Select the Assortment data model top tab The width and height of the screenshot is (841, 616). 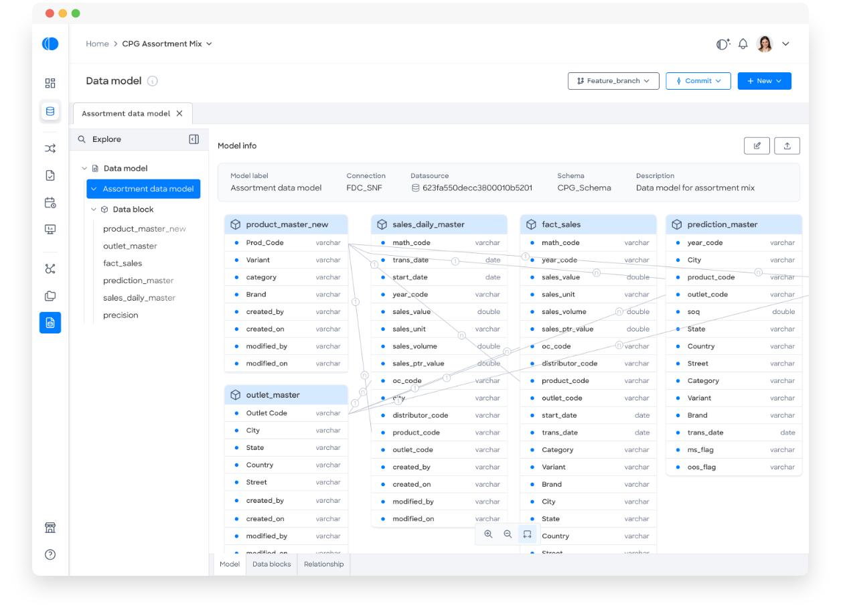133,113
